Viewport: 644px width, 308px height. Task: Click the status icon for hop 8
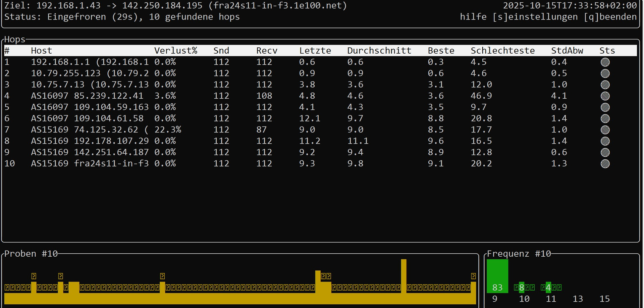605,141
